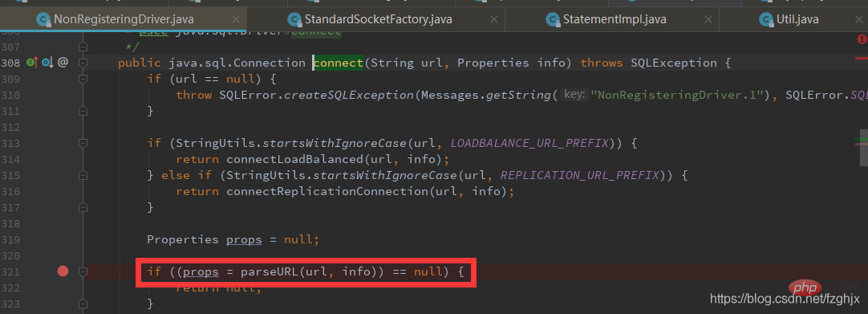Click the red error indicator at top right
The width and height of the screenshot is (868, 314).
[x=862, y=39]
